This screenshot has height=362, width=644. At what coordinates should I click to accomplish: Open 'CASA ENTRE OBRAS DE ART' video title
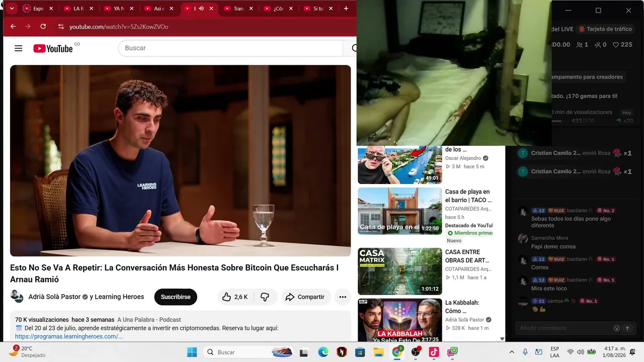467,256
